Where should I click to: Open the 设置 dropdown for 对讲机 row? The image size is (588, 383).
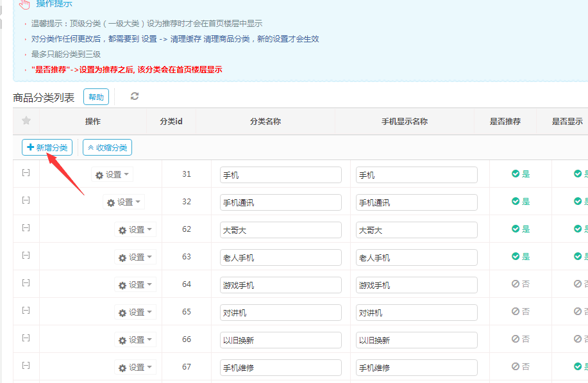135,312
